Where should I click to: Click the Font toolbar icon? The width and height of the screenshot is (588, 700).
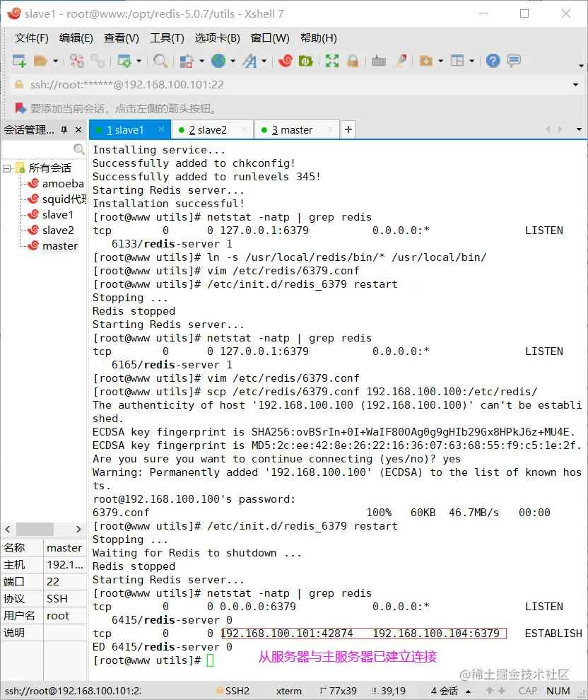[x=249, y=61]
